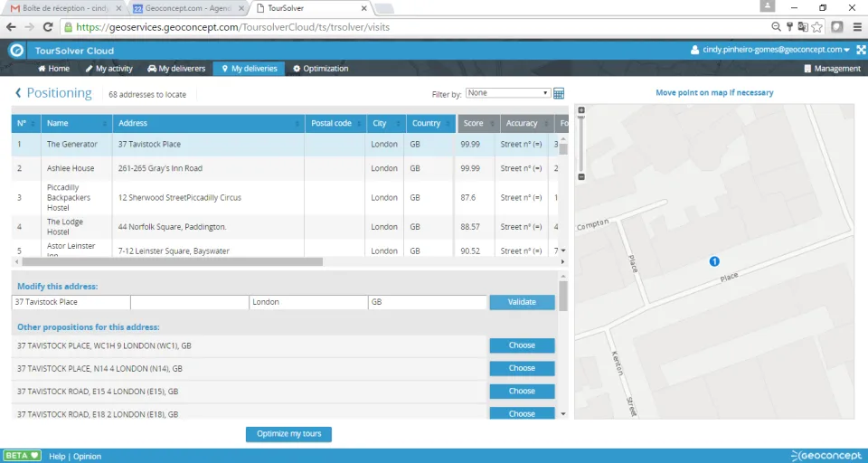This screenshot has height=463, width=868.
Task: Click address 261-265 Gray's Inn Road
Action: tap(161, 168)
